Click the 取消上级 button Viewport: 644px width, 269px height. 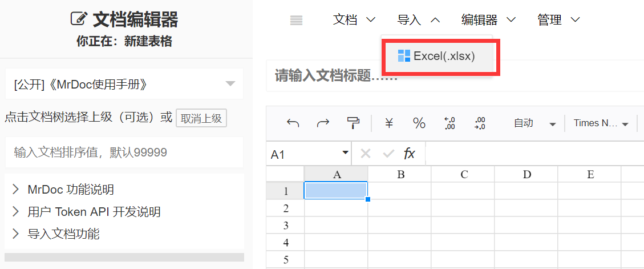(x=201, y=118)
